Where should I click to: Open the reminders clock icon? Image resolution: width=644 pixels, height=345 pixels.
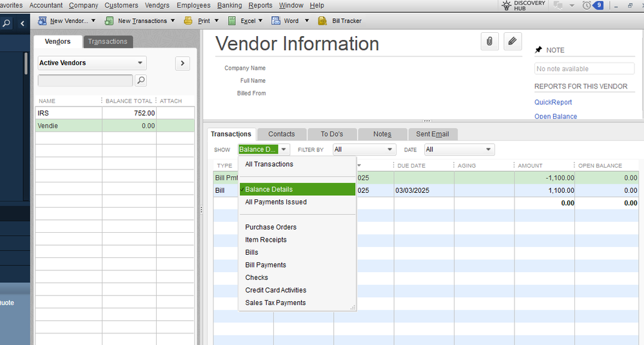tap(587, 5)
